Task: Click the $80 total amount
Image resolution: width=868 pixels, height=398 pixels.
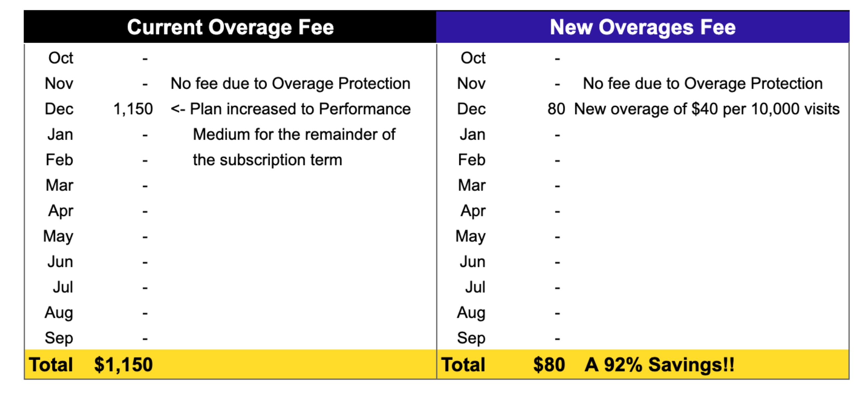Action: pos(549,364)
